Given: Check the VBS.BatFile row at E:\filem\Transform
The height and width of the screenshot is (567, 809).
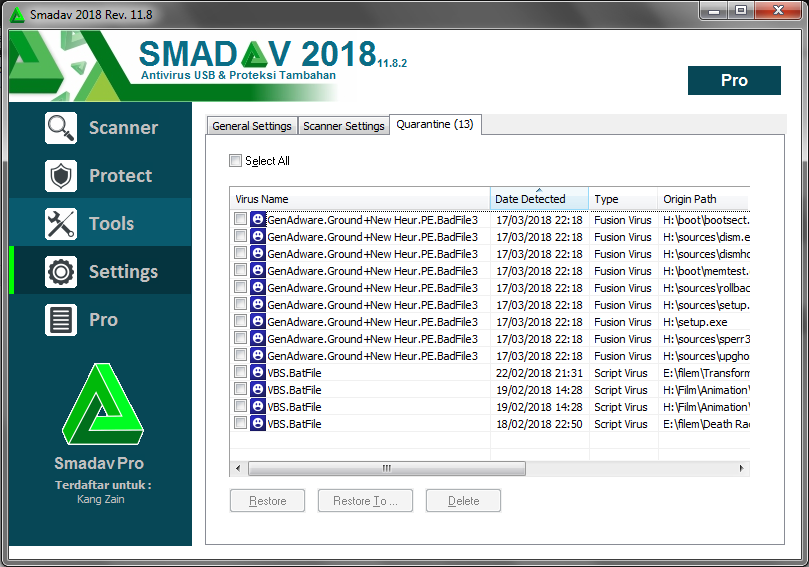Looking at the screenshot, I should pyautogui.click(x=240, y=372).
